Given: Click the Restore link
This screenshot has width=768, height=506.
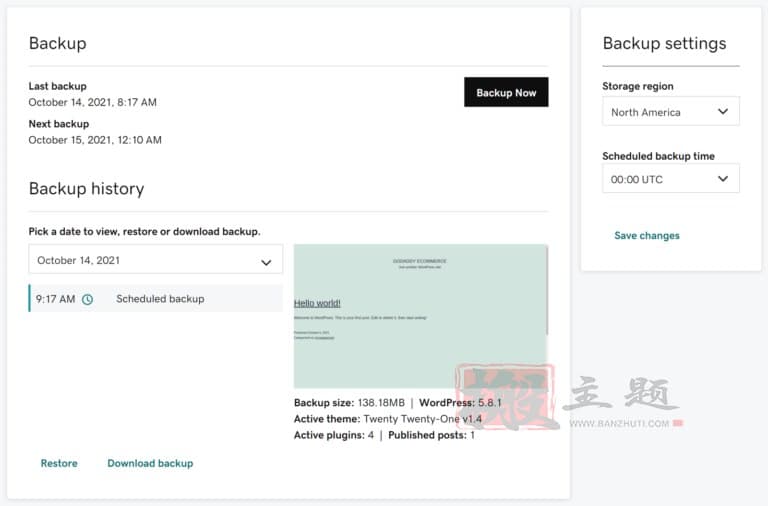Looking at the screenshot, I should (x=59, y=463).
